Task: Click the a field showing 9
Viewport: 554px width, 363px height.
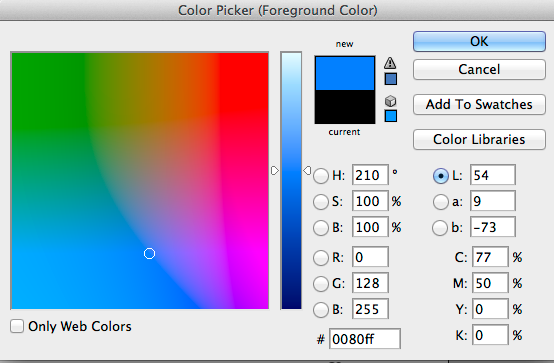Action: pos(493,201)
